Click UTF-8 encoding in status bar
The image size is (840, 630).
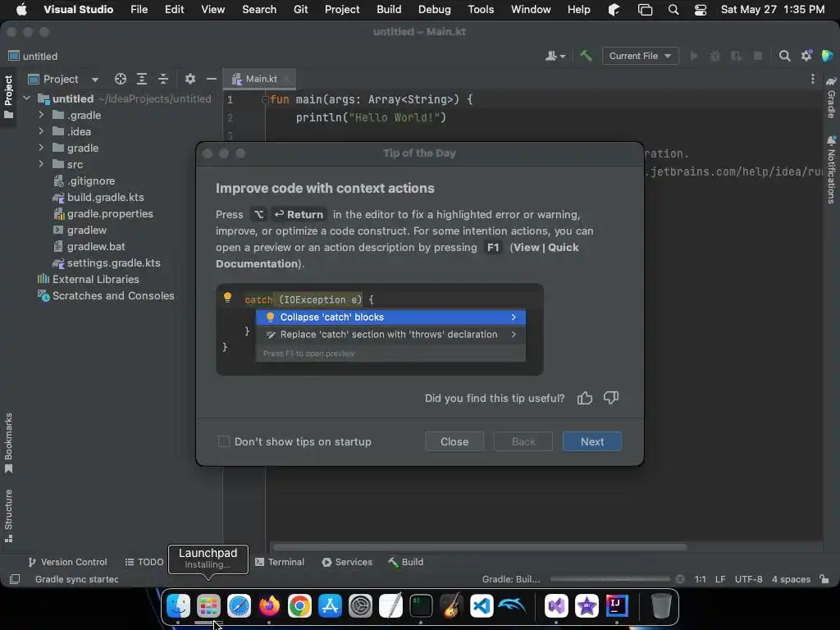click(x=748, y=579)
